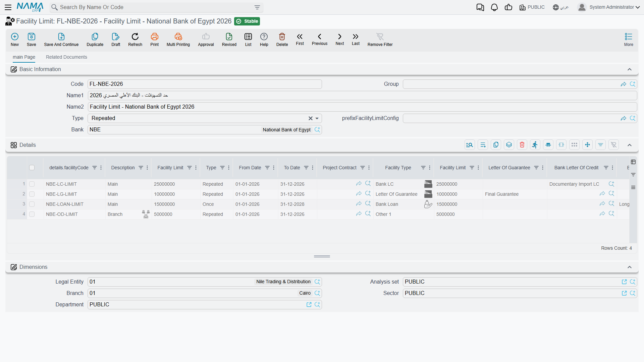The height and width of the screenshot is (362, 644).
Task: Collapse the Basic Information section
Action: [x=630, y=69]
